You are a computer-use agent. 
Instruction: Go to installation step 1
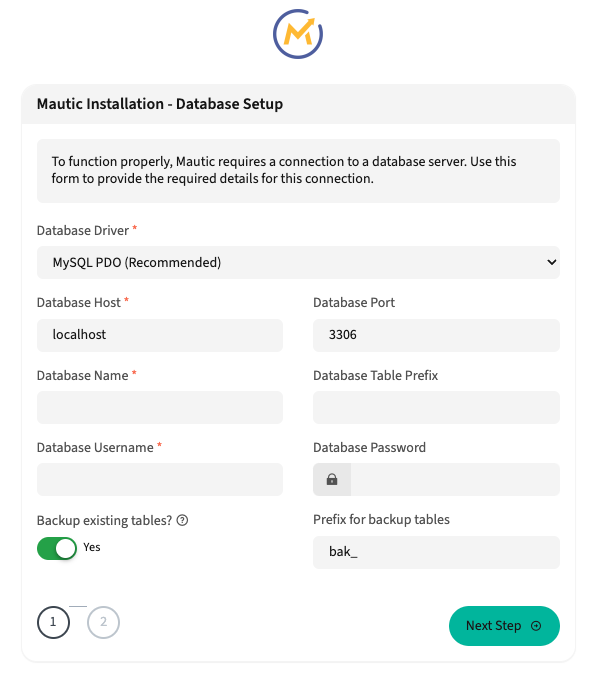pyautogui.click(x=53, y=623)
